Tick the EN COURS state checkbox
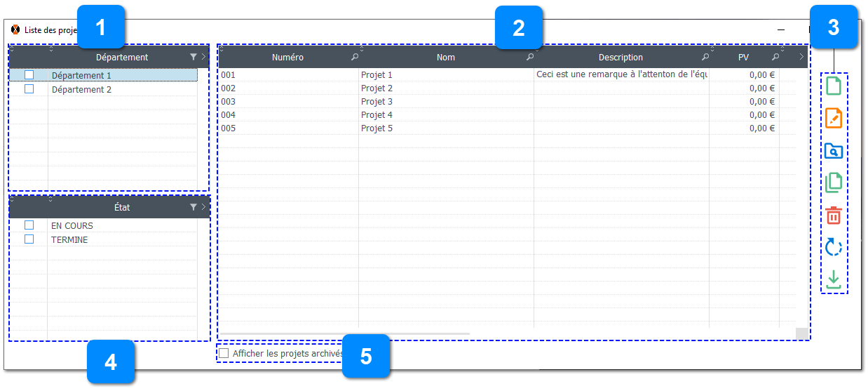868x391 pixels. [29, 225]
